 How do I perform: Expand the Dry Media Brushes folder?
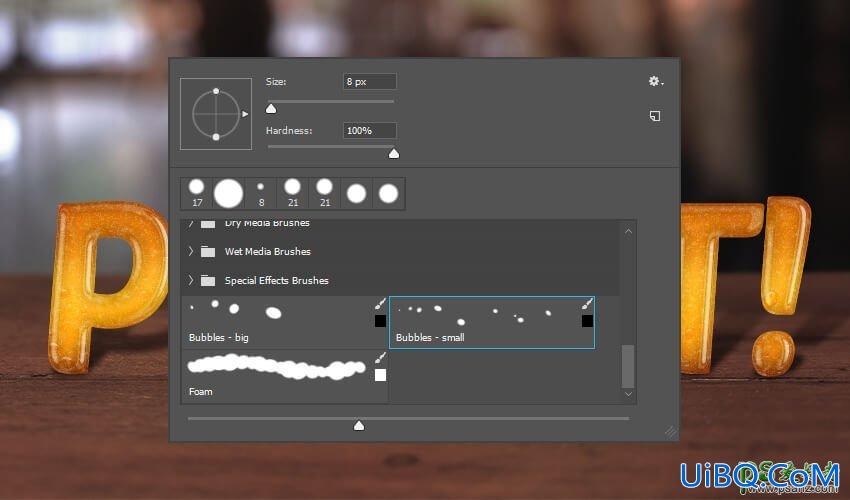[191, 223]
